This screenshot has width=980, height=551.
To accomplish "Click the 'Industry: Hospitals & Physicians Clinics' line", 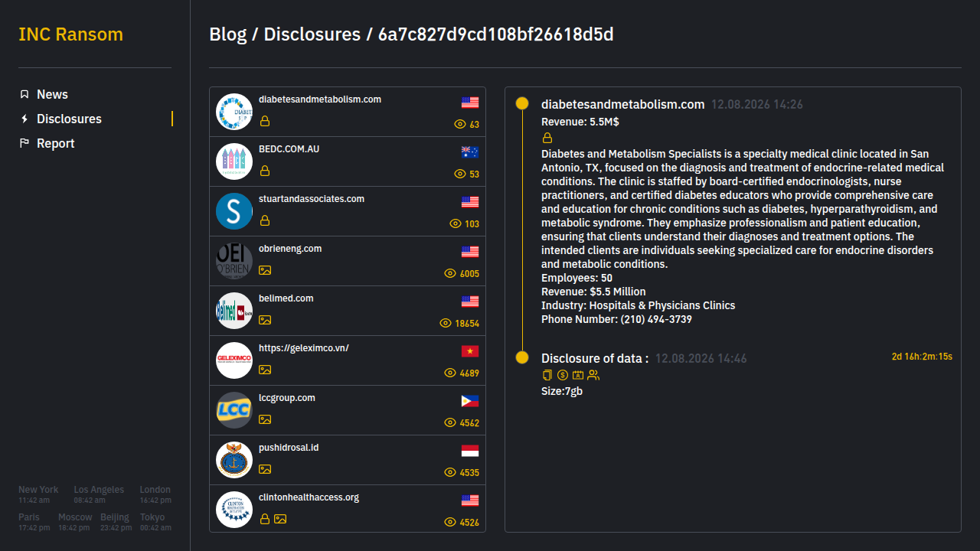I will (639, 305).
